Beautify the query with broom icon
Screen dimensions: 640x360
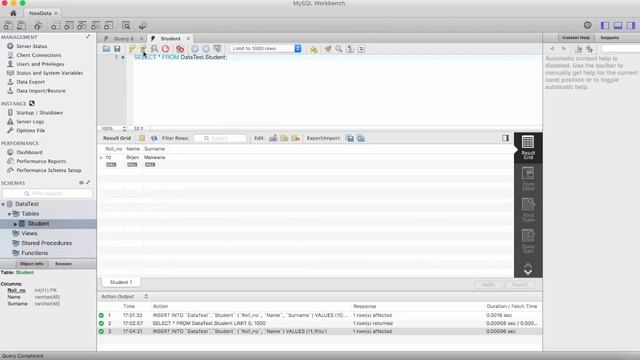coord(328,49)
